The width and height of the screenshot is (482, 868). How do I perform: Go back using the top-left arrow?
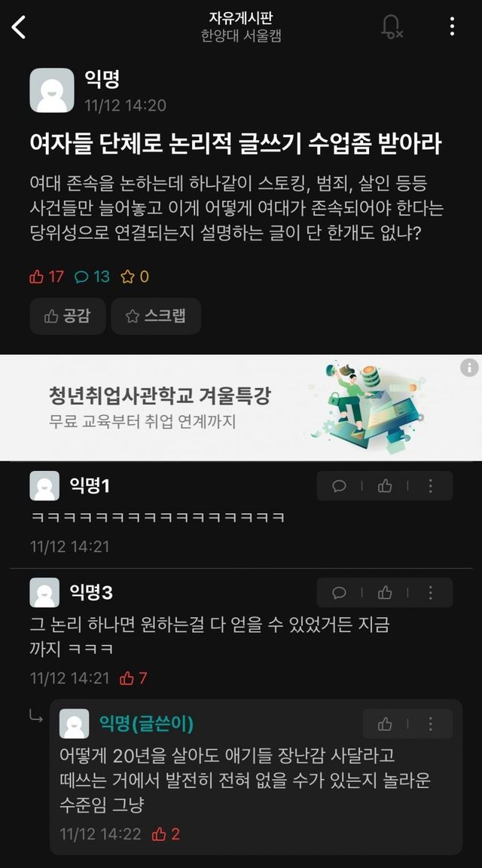pyautogui.click(x=19, y=27)
